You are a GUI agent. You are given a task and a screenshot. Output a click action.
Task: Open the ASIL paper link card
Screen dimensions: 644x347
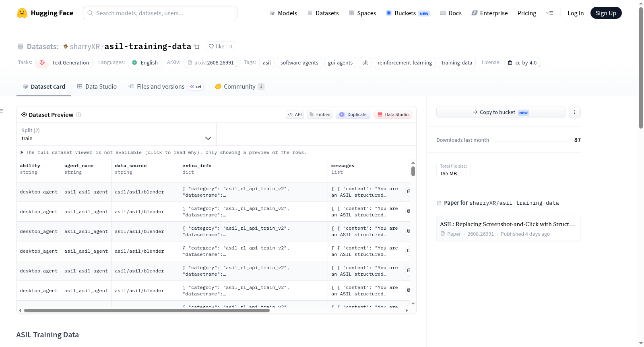tap(508, 229)
